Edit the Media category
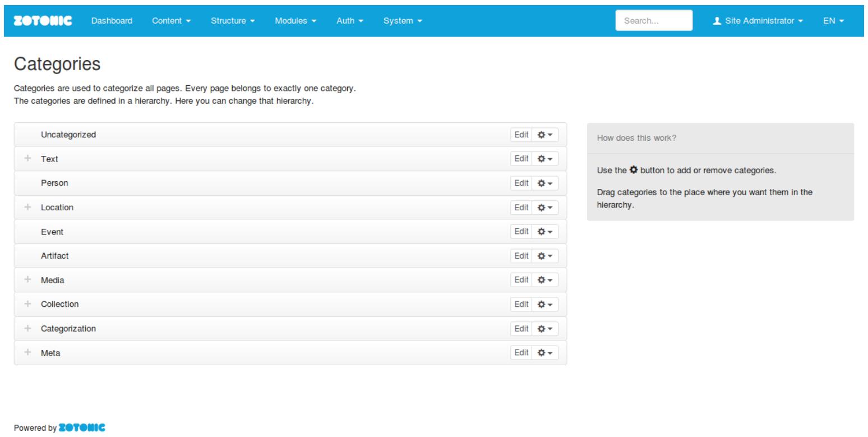Image resolution: width=868 pixels, height=437 pixels. (521, 280)
